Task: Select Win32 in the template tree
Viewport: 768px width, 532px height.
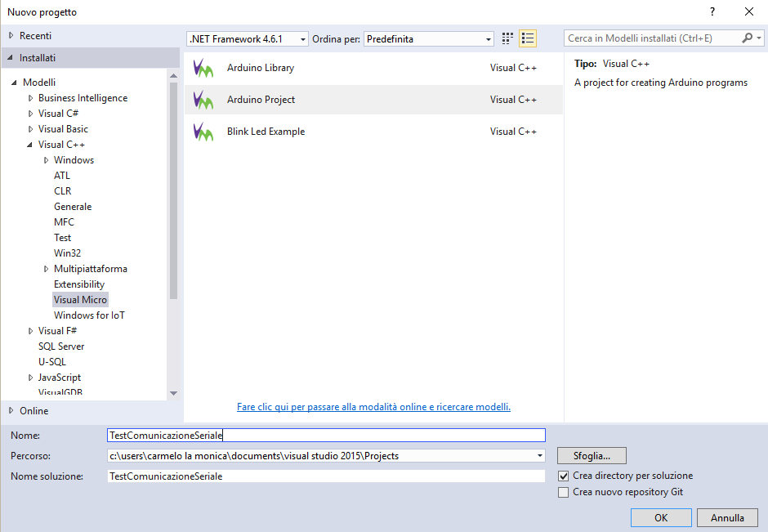Action: (68, 253)
